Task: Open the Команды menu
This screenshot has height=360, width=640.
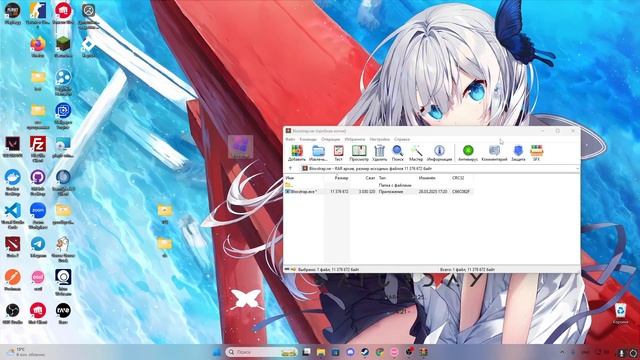Action: 308,139
